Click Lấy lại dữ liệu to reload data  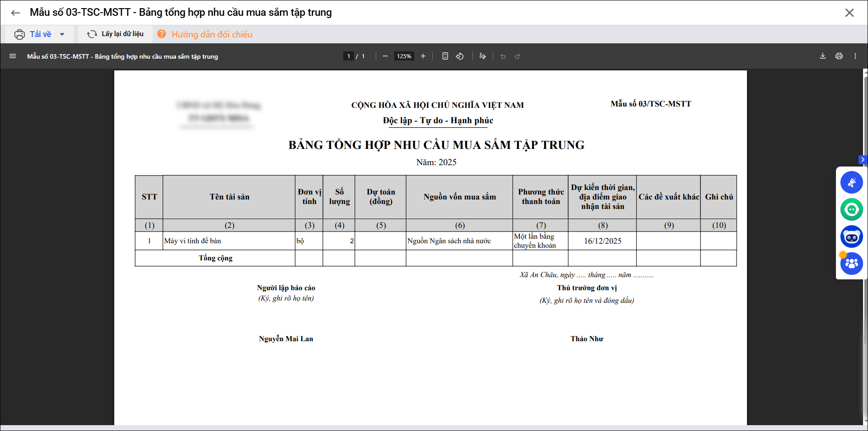[x=116, y=34]
